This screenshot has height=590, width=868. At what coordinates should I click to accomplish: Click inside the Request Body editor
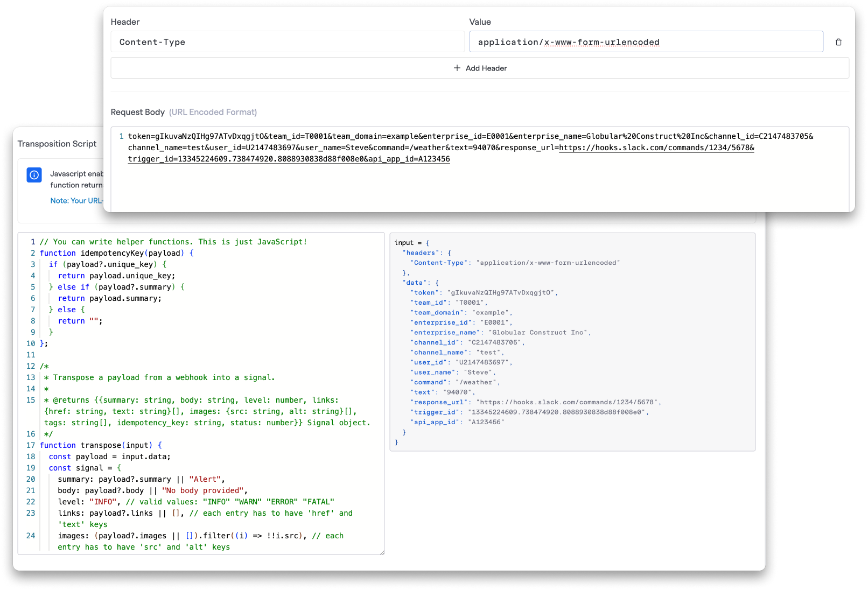point(480,169)
